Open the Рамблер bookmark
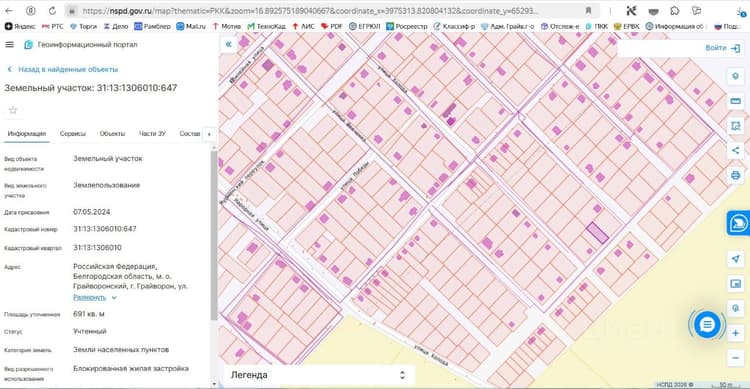 click(153, 26)
